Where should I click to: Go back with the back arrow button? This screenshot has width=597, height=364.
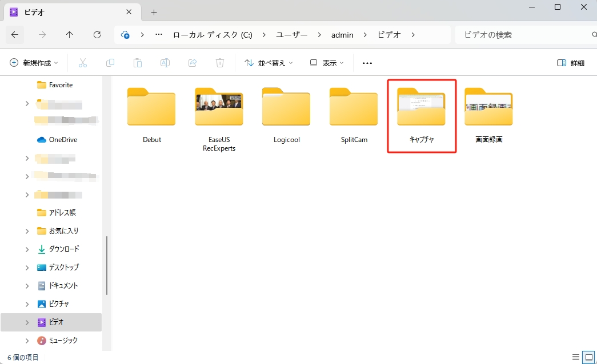tap(14, 35)
